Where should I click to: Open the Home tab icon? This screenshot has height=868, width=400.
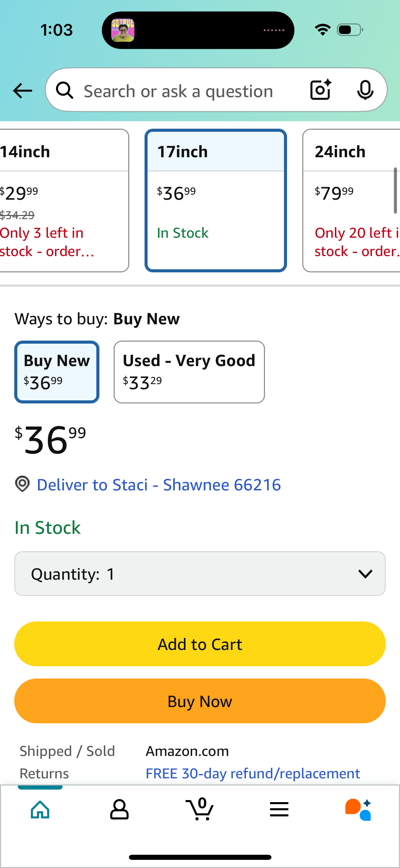click(40, 810)
